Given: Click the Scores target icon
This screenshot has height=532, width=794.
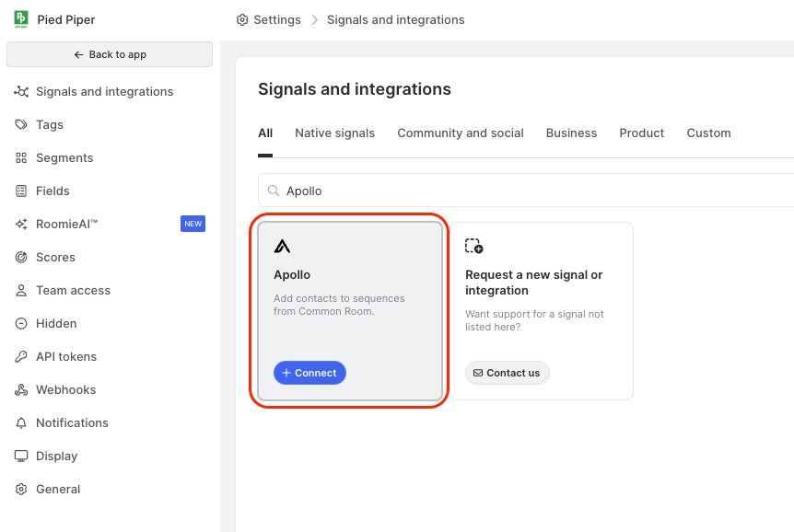Looking at the screenshot, I should (x=21, y=258).
